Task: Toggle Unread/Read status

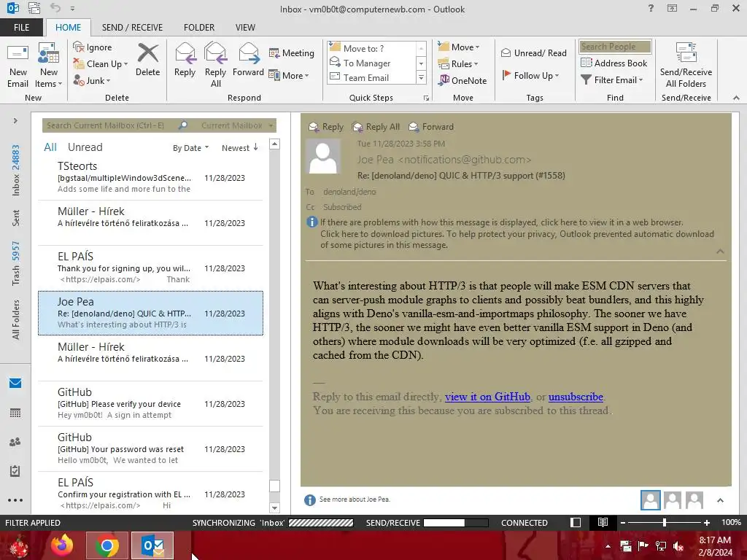Action: (533, 52)
